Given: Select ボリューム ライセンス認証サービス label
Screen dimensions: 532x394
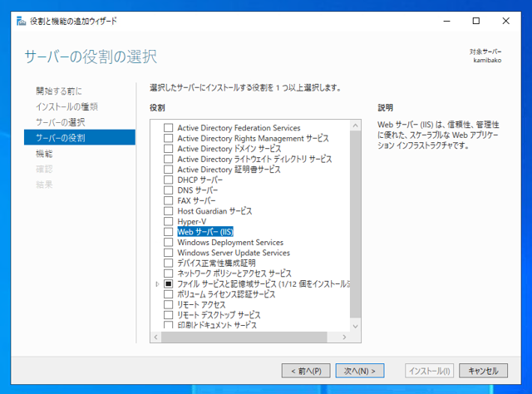Looking at the screenshot, I should tap(226, 294).
